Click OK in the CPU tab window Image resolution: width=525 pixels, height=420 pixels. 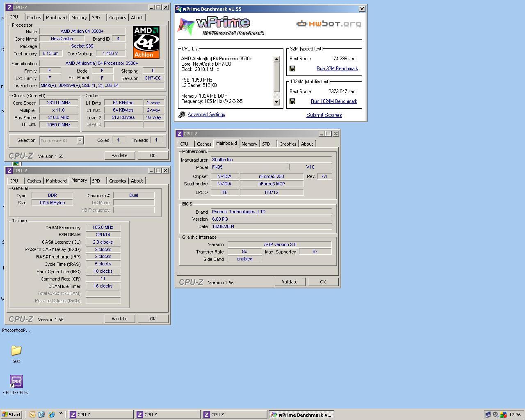(153, 155)
